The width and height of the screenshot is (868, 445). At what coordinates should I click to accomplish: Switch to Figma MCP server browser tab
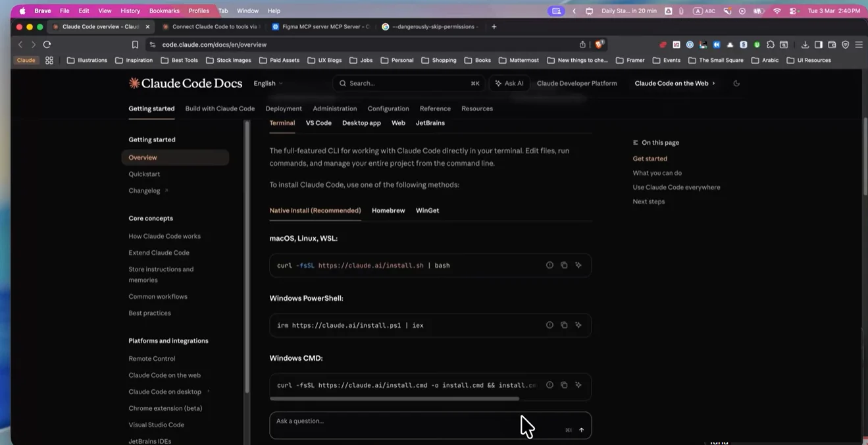pos(320,27)
